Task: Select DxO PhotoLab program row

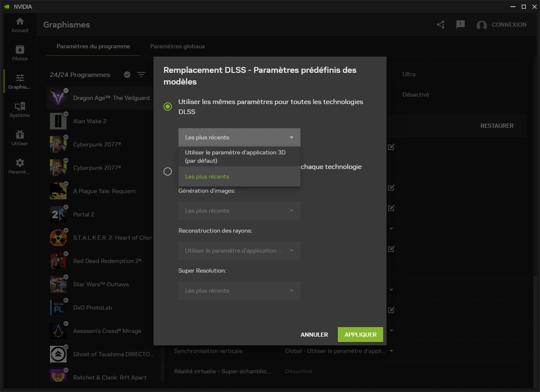Action: coord(100,308)
